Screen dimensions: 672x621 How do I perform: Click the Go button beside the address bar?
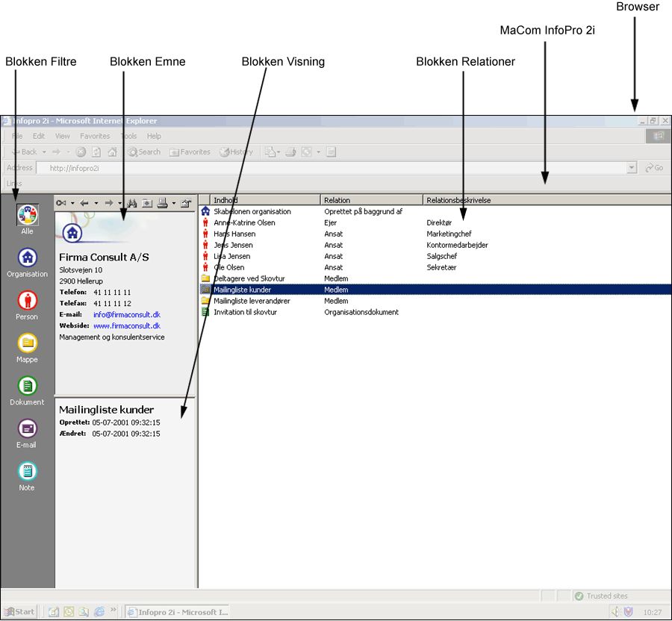point(654,168)
